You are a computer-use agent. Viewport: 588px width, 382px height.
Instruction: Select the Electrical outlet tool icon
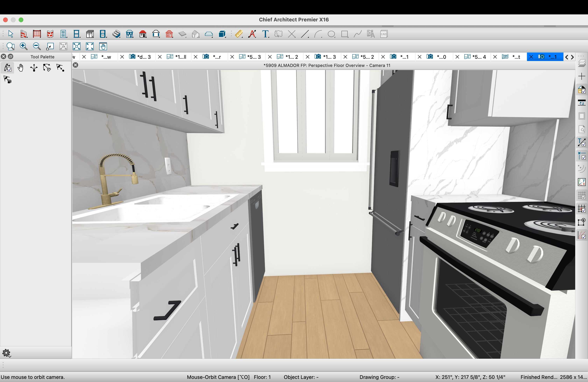(103, 34)
